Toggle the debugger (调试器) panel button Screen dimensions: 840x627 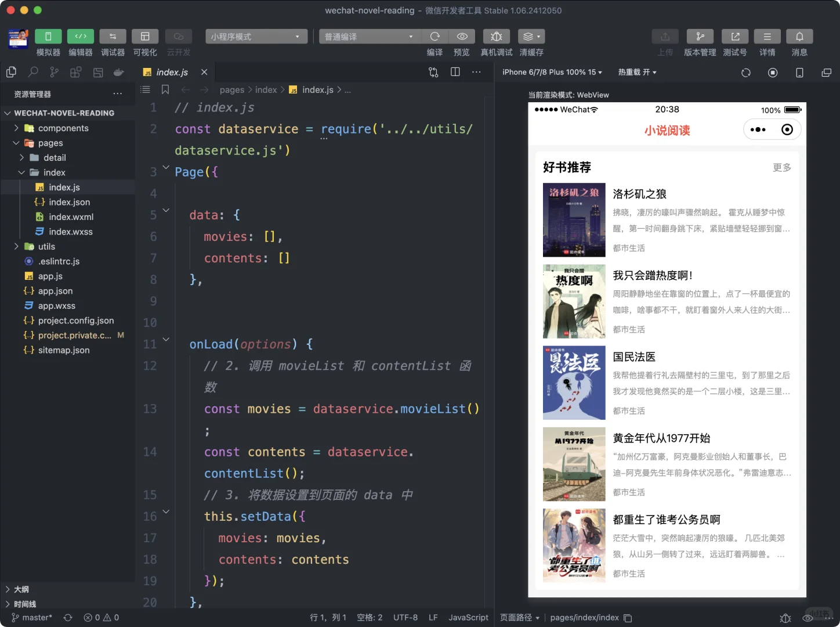tap(113, 37)
